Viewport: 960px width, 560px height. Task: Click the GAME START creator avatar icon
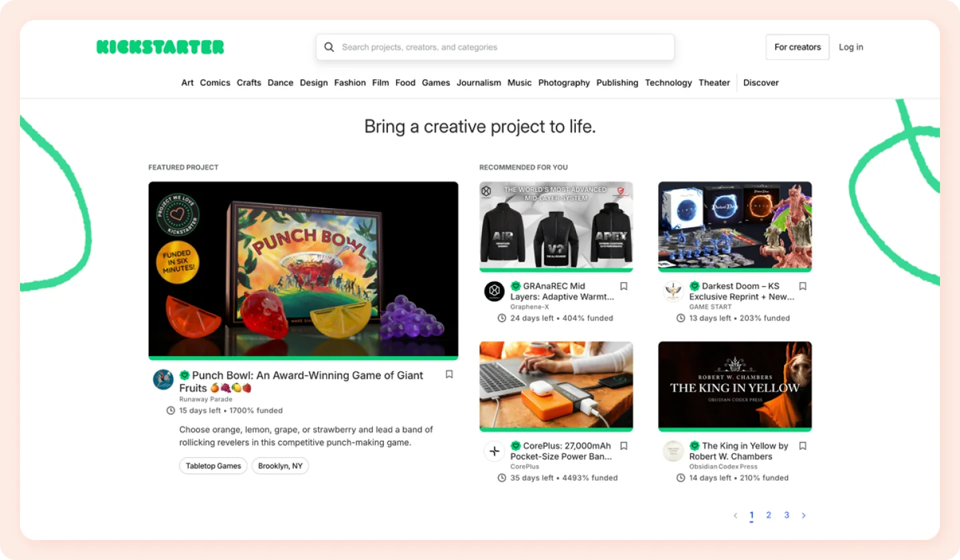(673, 291)
